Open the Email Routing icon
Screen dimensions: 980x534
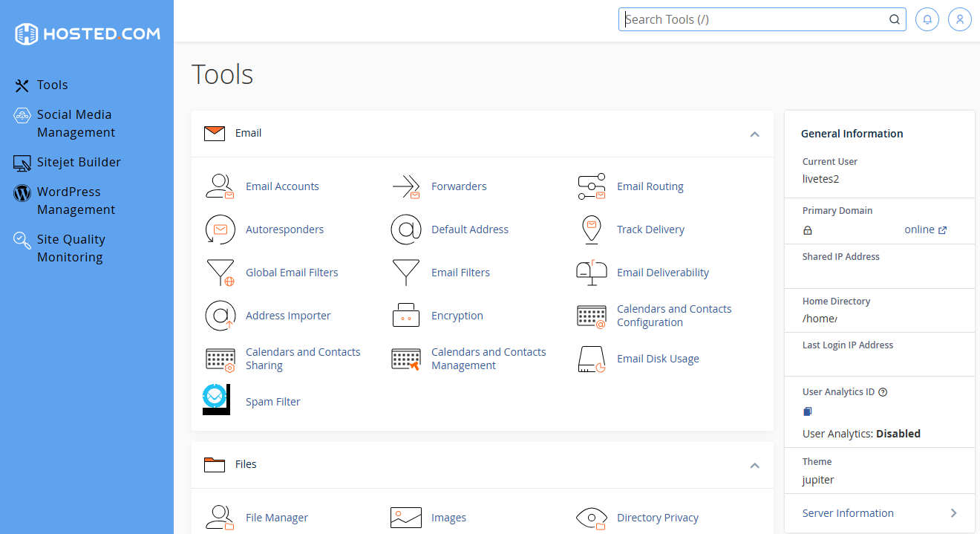tap(592, 186)
